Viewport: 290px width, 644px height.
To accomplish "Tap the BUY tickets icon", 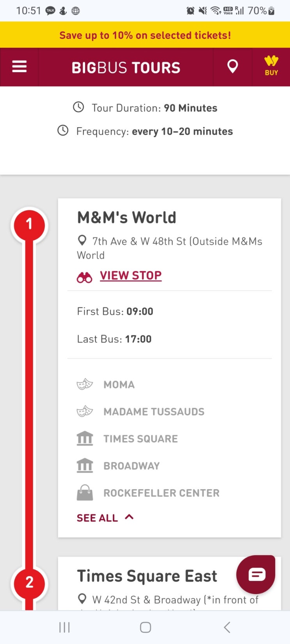I will coord(271,66).
